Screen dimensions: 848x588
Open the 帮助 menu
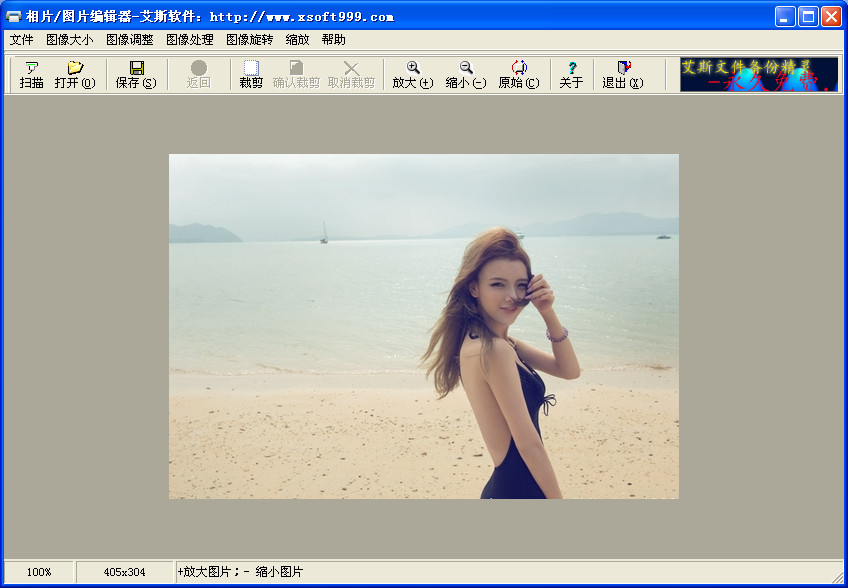[x=333, y=40]
